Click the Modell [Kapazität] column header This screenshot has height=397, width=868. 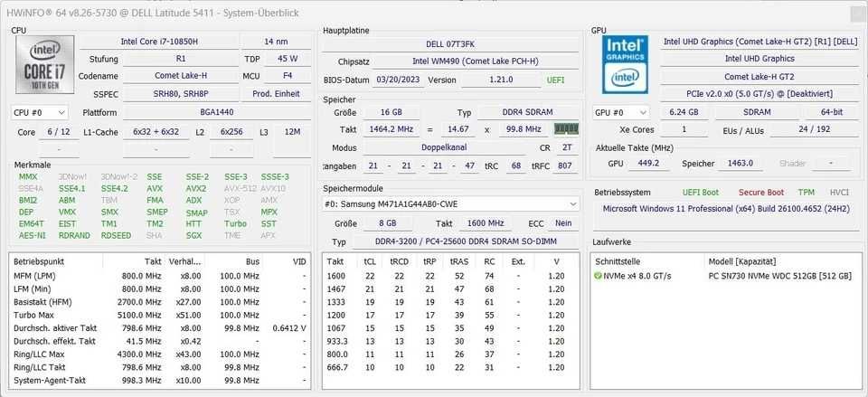(x=742, y=261)
